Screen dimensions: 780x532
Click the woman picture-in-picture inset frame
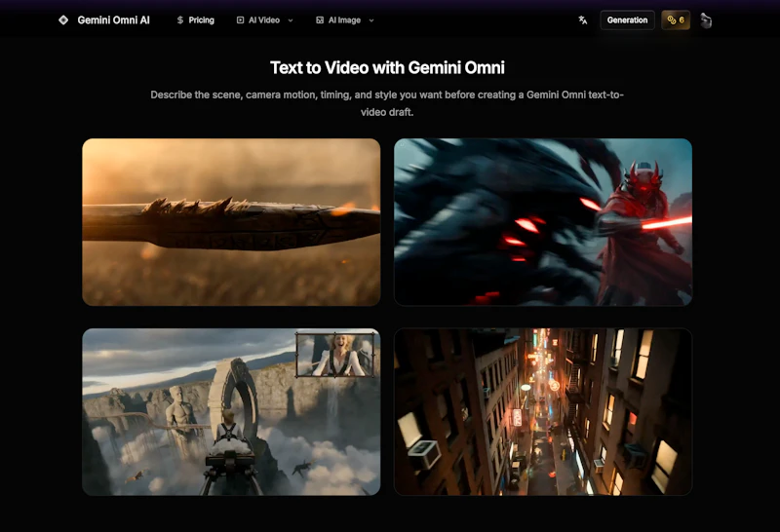(x=334, y=355)
